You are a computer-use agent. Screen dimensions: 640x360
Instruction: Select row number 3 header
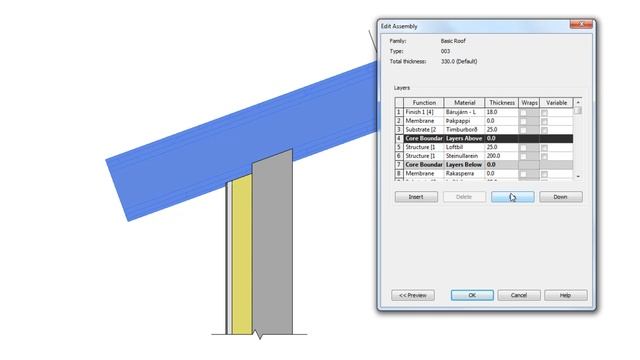pos(399,129)
